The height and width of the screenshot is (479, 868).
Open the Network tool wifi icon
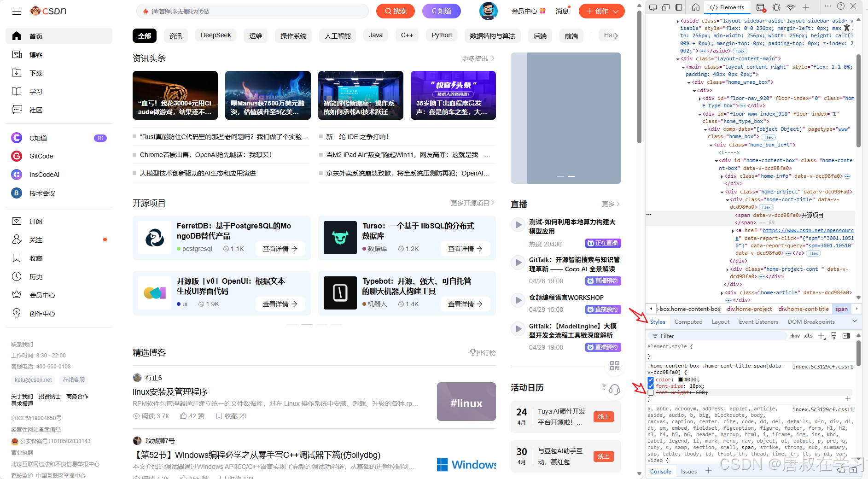tap(791, 7)
